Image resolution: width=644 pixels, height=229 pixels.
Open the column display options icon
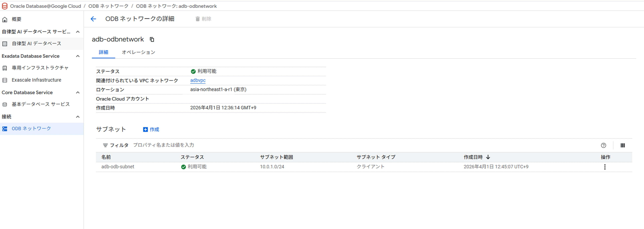pyautogui.click(x=623, y=145)
